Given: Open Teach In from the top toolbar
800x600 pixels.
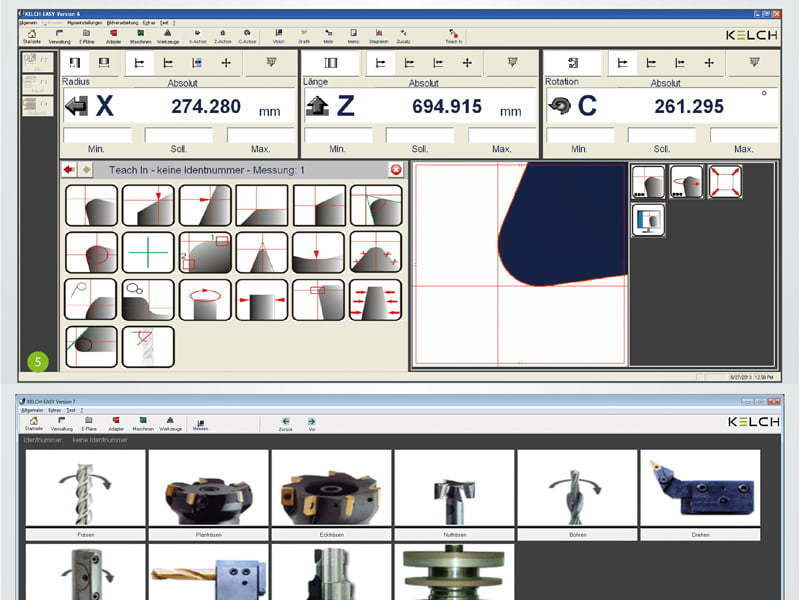Looking at the screenshot, I should tap(453, 35).
